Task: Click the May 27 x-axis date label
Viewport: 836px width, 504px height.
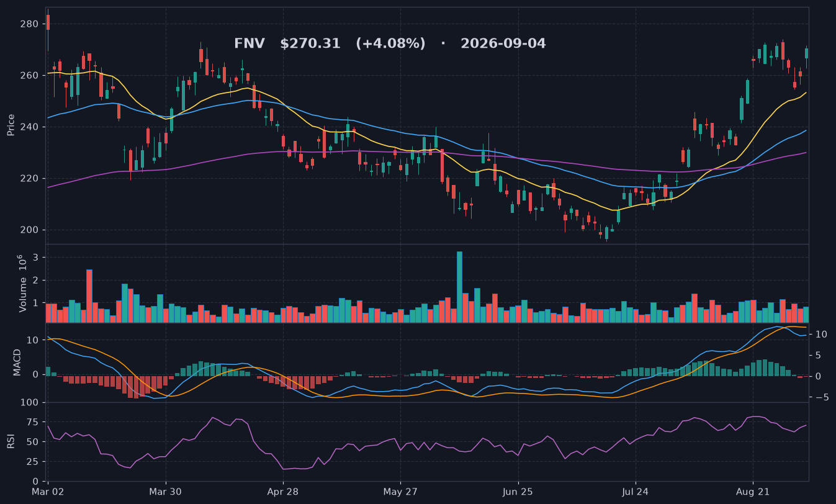Action: 400,492
